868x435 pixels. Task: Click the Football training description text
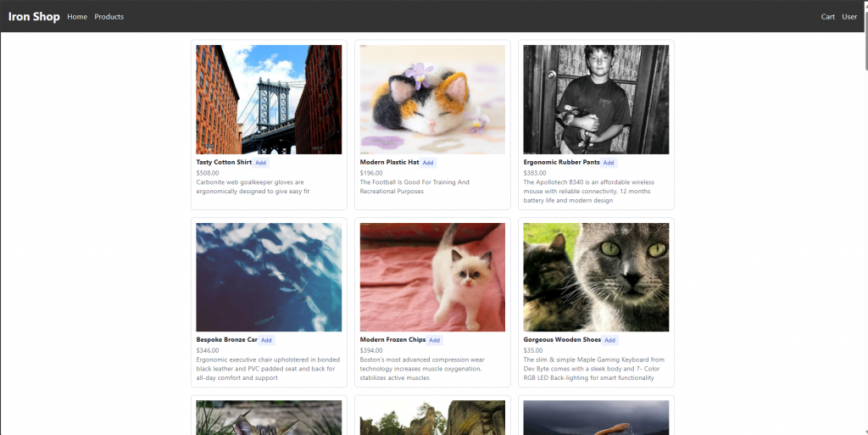point(415,187)
